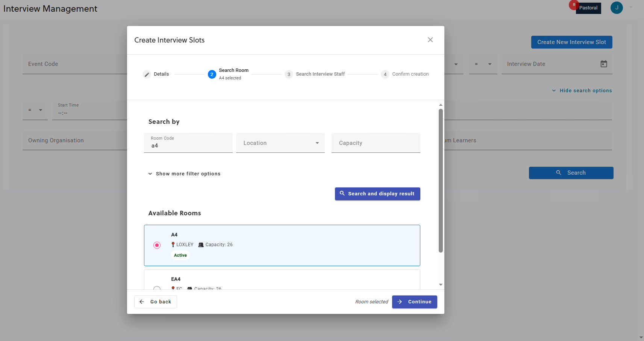This screenshot has width=644, height=341.
Task: Close the Create Interview Slots dialog
Action: [430, 40]
